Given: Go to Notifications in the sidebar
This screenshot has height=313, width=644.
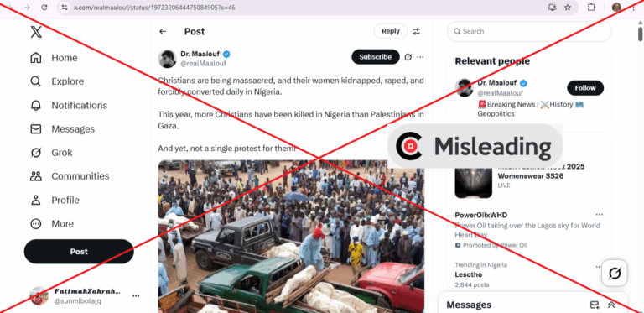Looking at the screenshot, I should (x=69, y=106).
